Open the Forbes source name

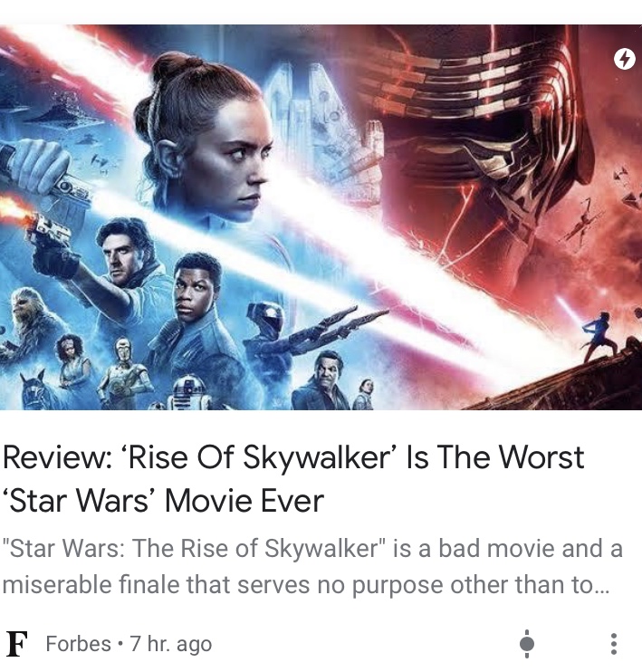[x=78, y=644]
